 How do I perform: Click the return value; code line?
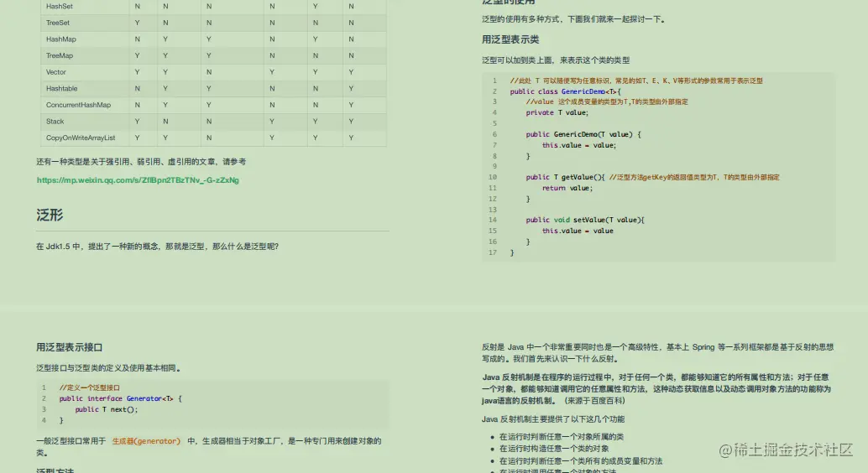pos(567,188)
